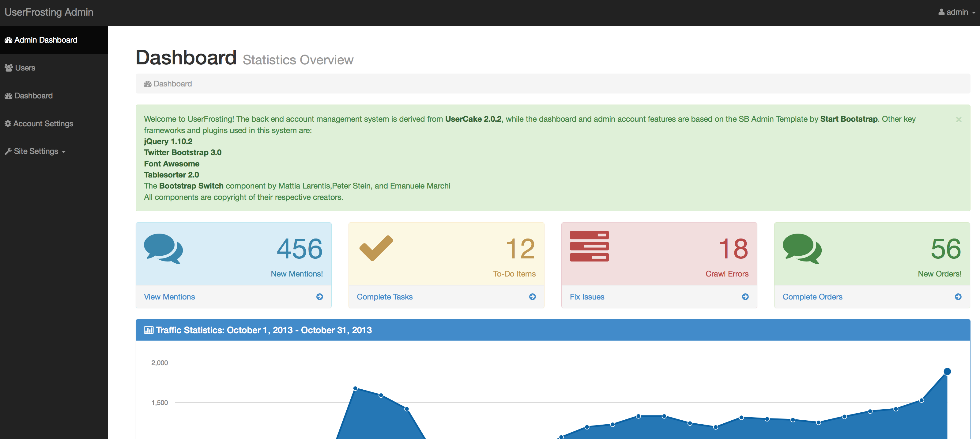
Task: Open Account Settings in sidebar
Action: [x=54, y=123]
